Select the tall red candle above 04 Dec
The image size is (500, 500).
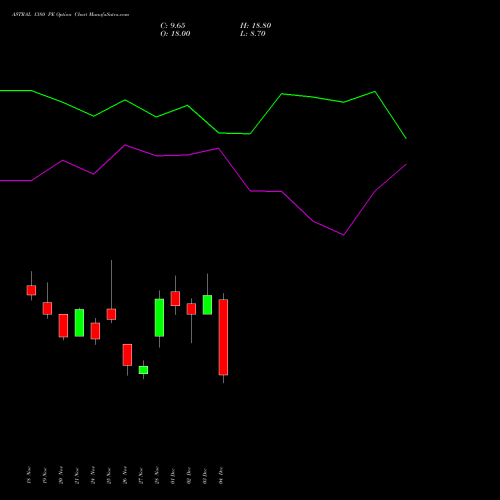click(223, 337)
